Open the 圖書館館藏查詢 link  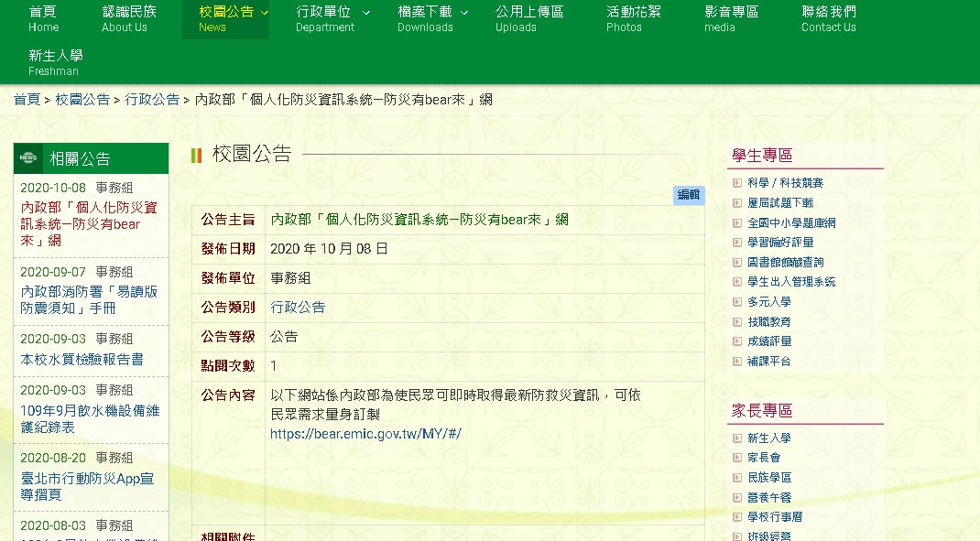(786, 263)
